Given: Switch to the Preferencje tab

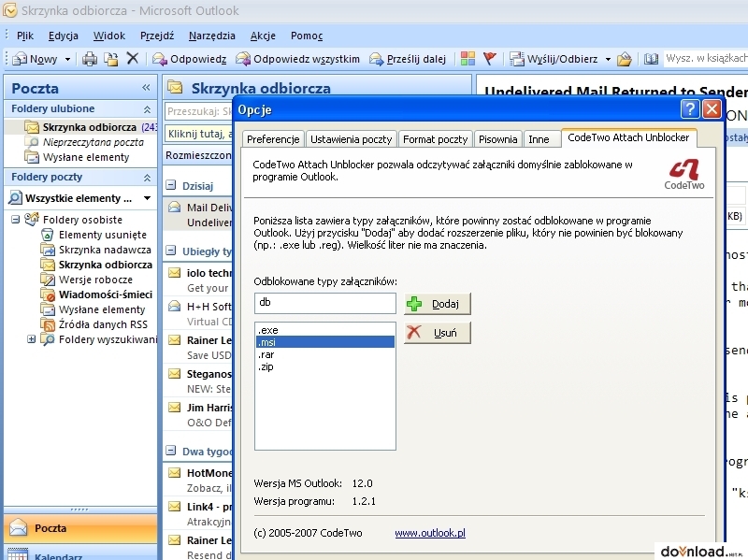Looking at the screenshot, I should (273, 139).
